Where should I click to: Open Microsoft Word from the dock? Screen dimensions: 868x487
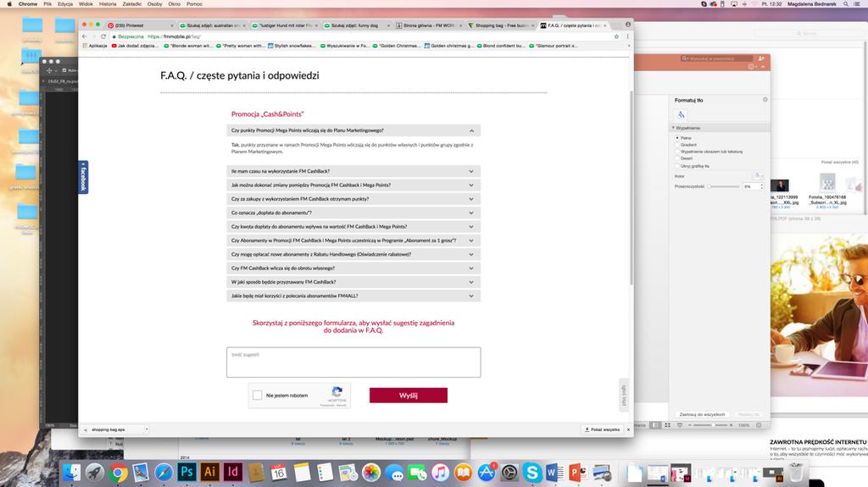click(554, 472)
